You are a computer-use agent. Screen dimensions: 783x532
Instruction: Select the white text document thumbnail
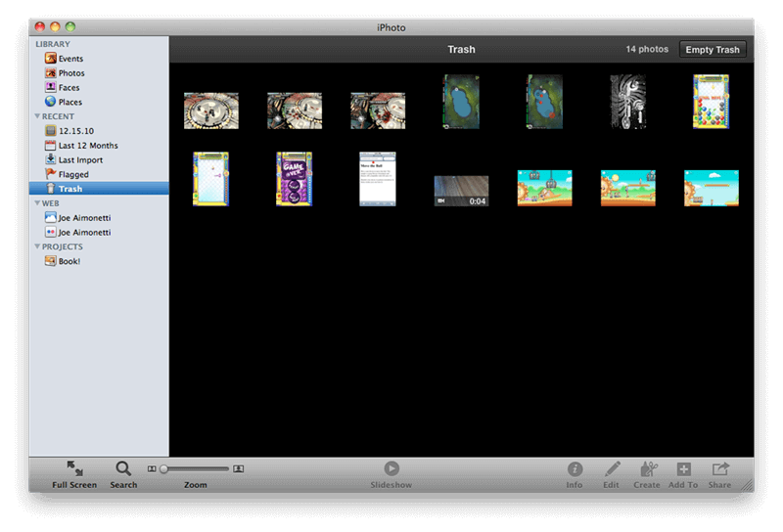378,179
